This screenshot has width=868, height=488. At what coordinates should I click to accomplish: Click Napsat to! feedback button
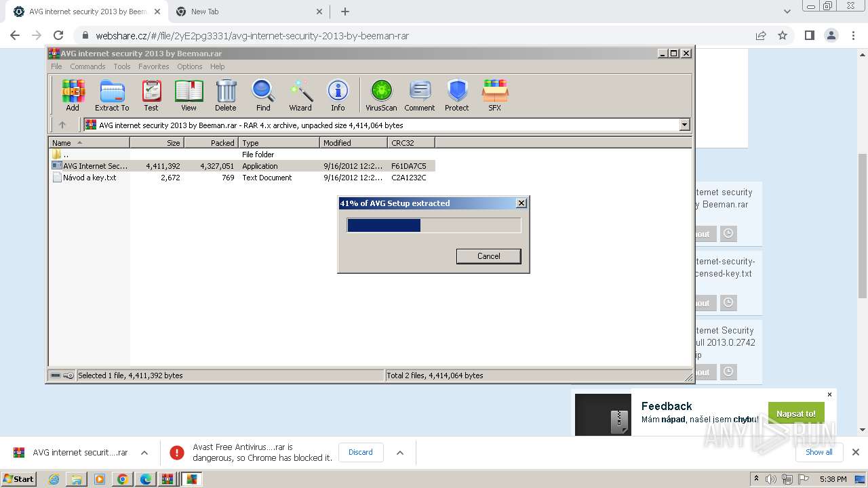[x=796, y=413]
